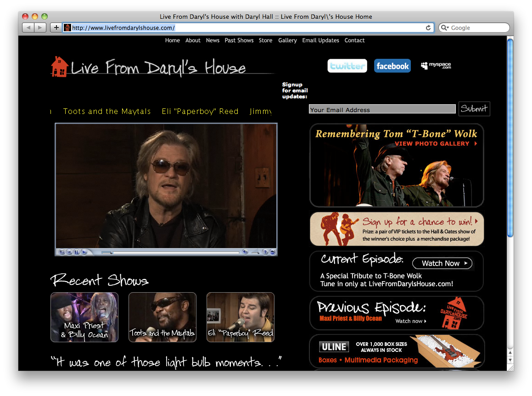Viewport: 532px width, 396px height.
Task: Click View Photo Gallery link
Action: coord(436,144)
